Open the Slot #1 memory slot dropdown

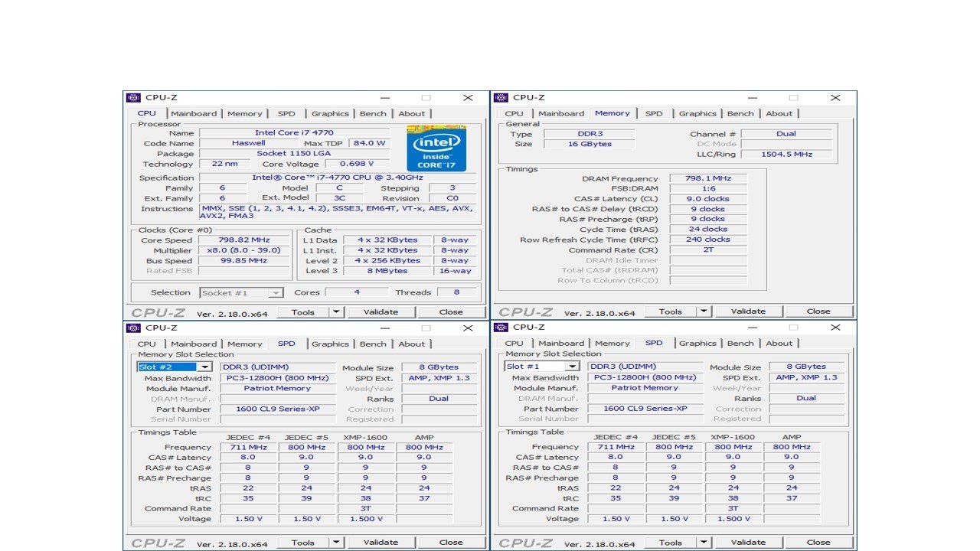(x=572, y=367)
